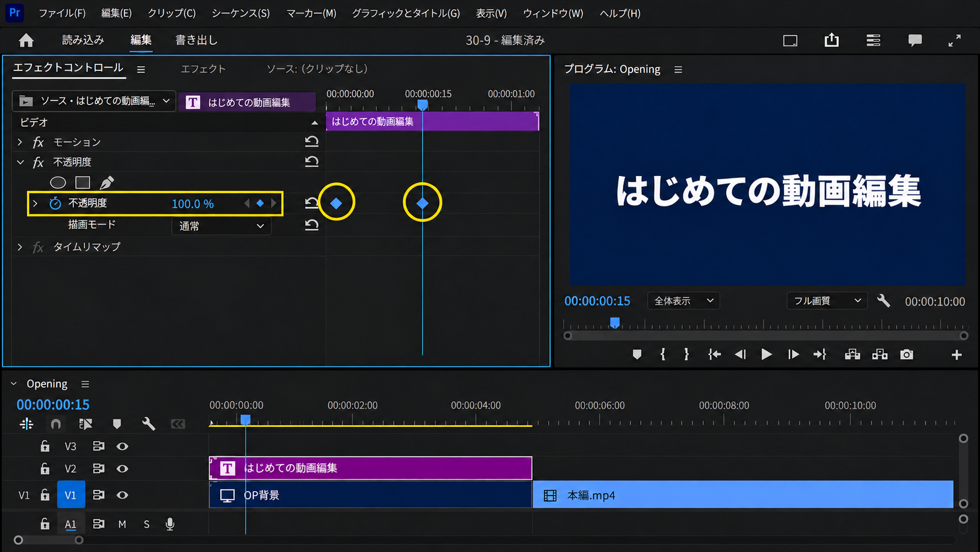Step forward one frame in program monitor
Screen dimensions: 980x552
[793, 354]
